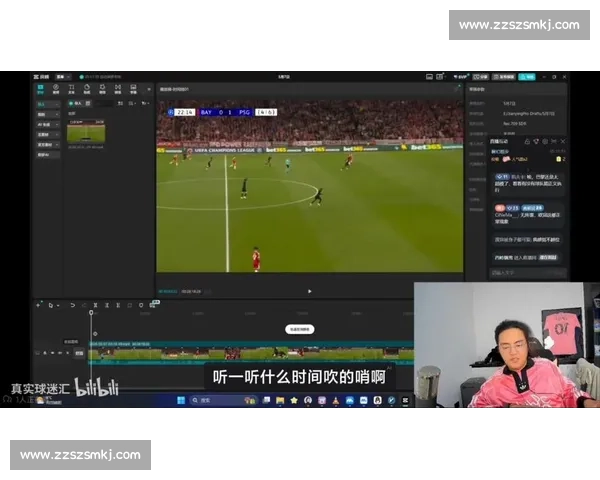Open the Effects tab icon
The image size is (600, 480).
[102, 89]
